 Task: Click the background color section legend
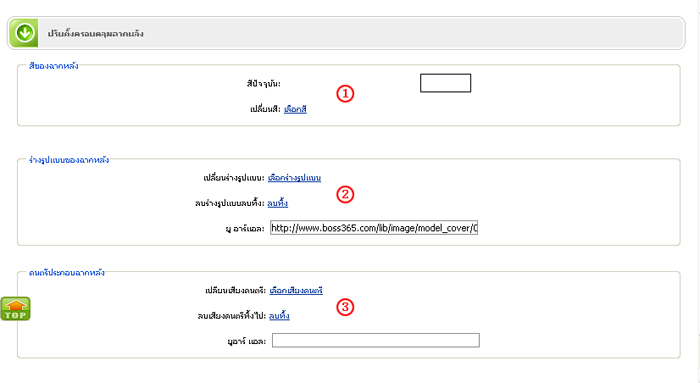[x=54, y=66]
